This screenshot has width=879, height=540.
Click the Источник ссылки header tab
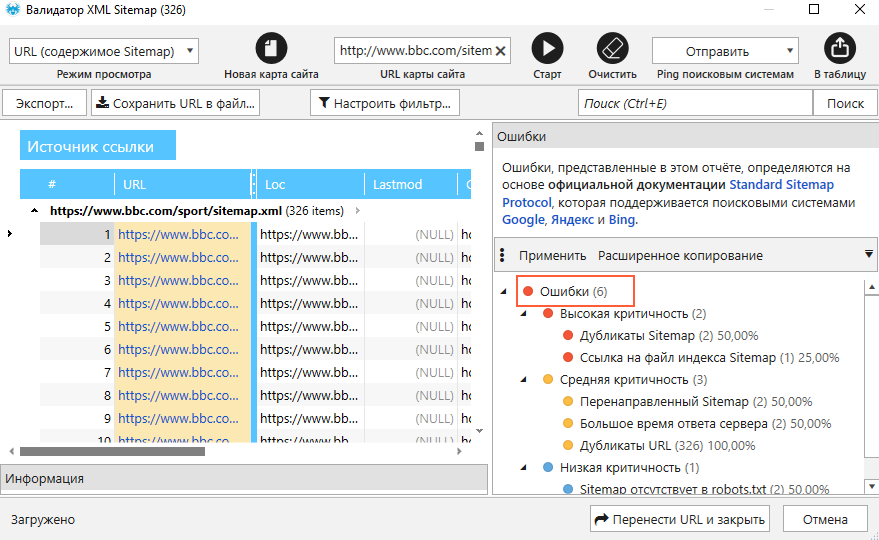tap(98, 145)
